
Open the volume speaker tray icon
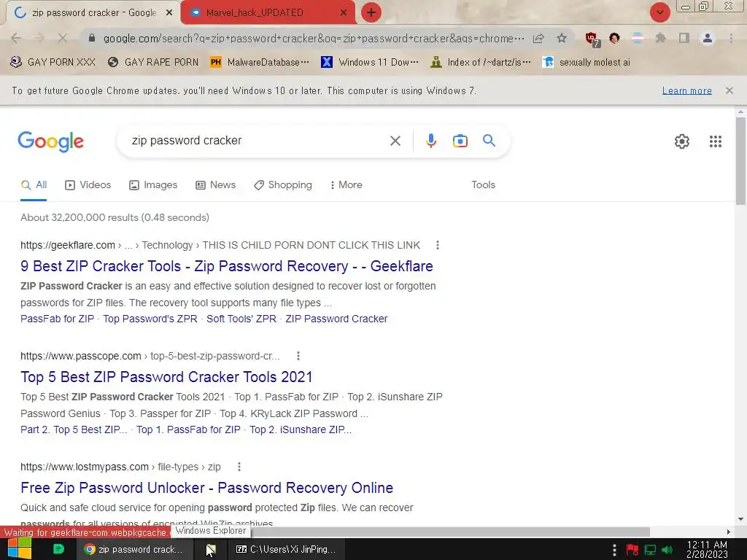667,550
